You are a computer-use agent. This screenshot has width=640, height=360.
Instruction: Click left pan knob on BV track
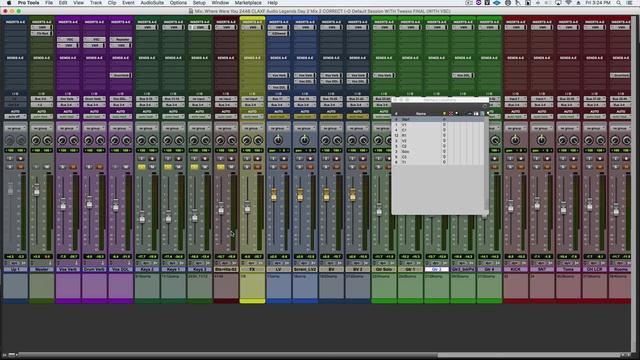pyautogui.click(x=325, y=141)
